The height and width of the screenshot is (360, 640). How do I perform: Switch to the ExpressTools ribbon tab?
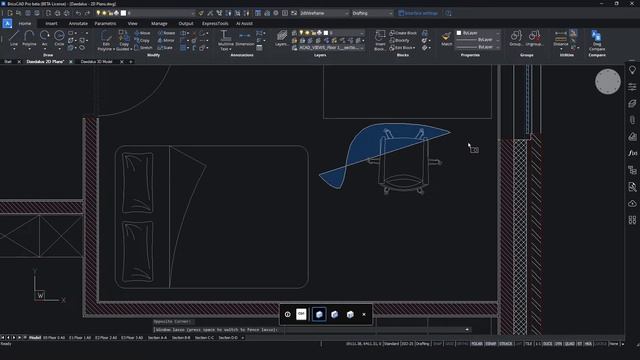coord(215,24)
